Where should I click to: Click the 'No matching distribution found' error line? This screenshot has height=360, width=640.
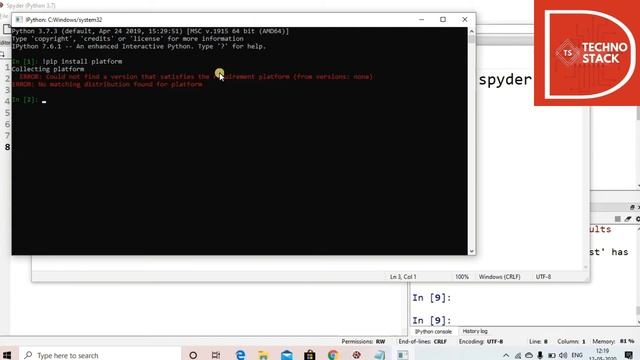(x=107, y=84)
